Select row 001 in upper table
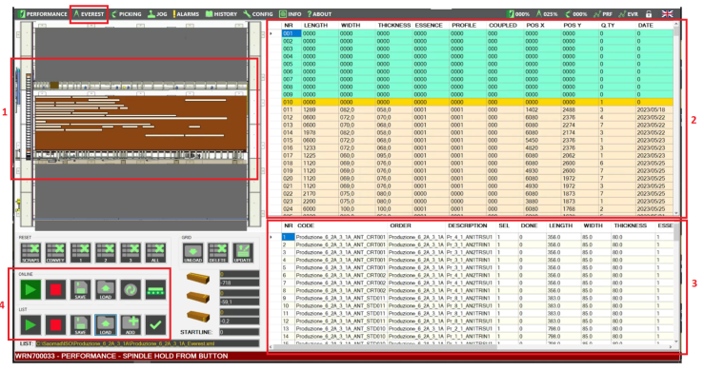 pos(477,33)
